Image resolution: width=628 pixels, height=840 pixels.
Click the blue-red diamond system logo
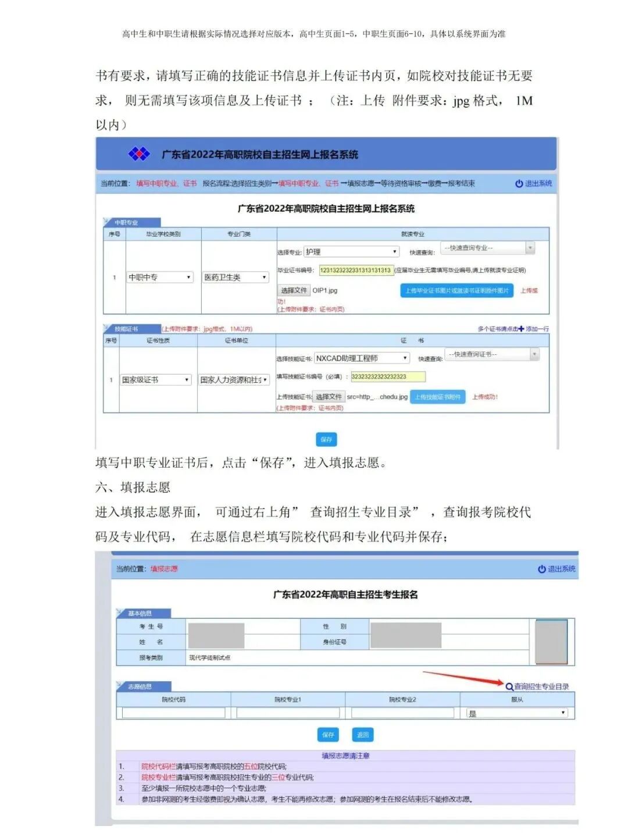coord(139,154)
